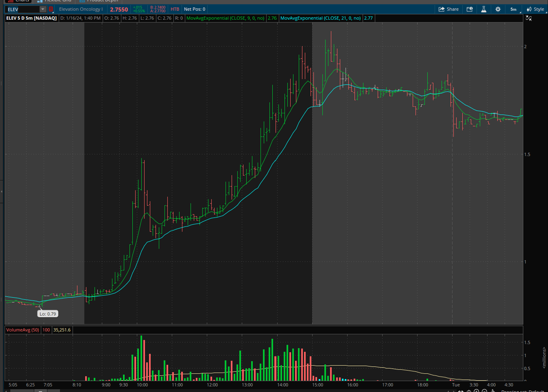
Task: Open the ELEV symbol dropdown
Action: [43, 9]
